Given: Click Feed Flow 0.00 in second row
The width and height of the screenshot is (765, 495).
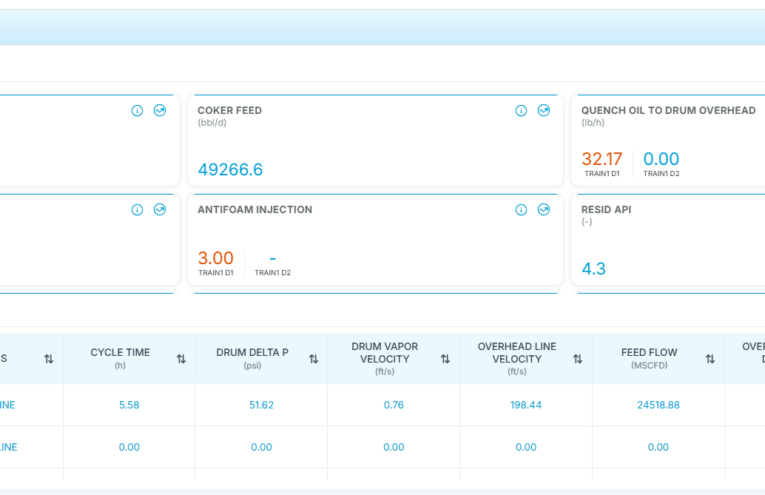Looking at the screenshot, I should [658, 447].
